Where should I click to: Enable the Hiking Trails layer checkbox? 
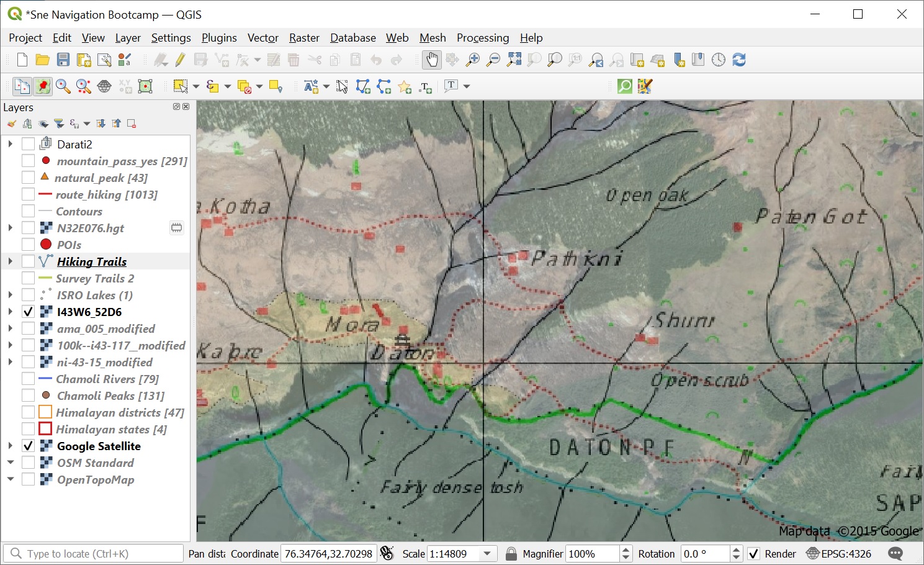pyautogui.click(x=28, y=261)
